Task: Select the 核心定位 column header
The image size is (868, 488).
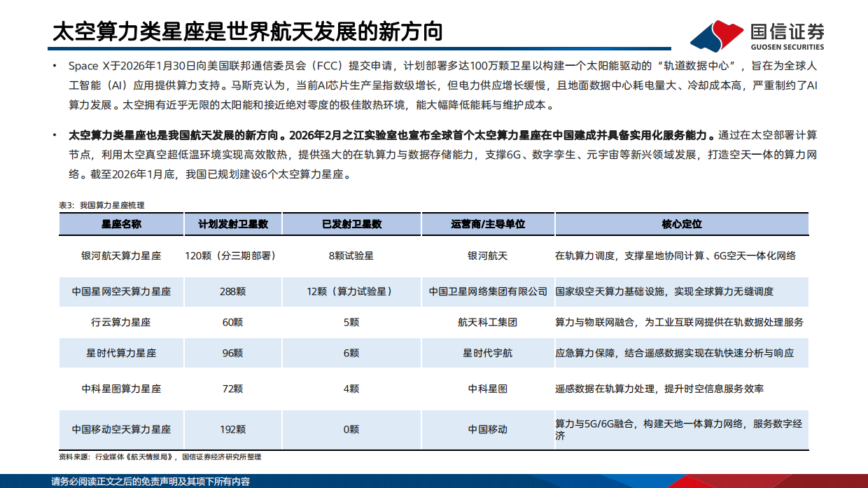Action: [x=681, y=225]
